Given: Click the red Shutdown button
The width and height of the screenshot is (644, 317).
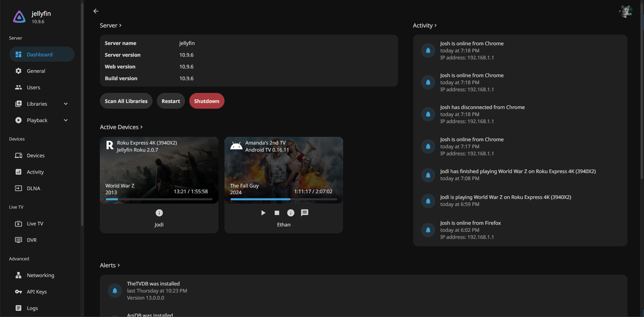Looking at the screenshot, I should coord(206,101).
